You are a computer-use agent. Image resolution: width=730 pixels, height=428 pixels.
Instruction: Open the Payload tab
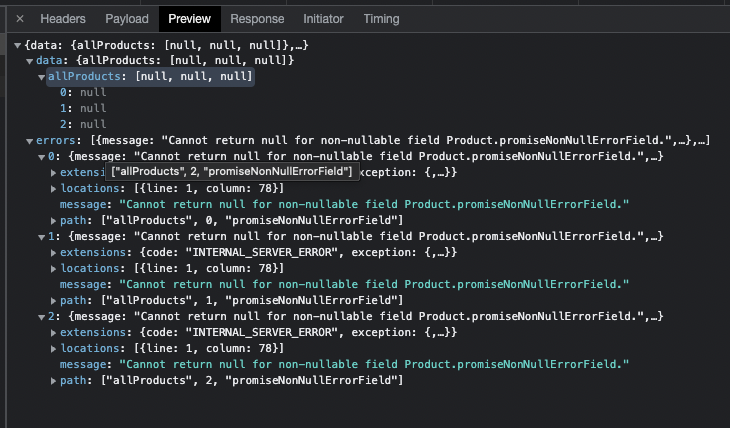tap(127, 19)
